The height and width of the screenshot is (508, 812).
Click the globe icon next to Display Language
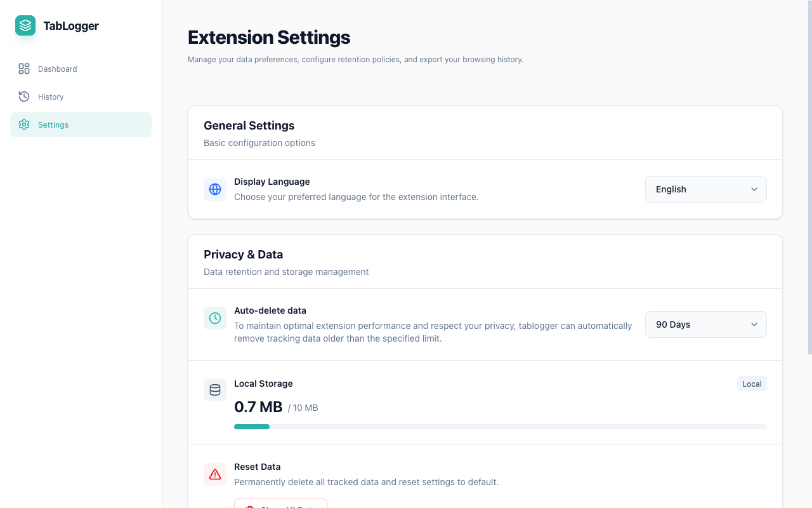214,189
